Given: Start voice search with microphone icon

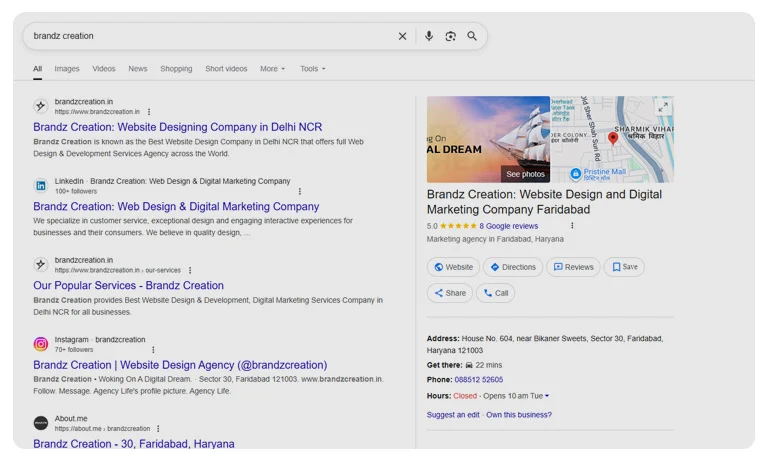Looking at the screenshot, I should coord(429,36).
